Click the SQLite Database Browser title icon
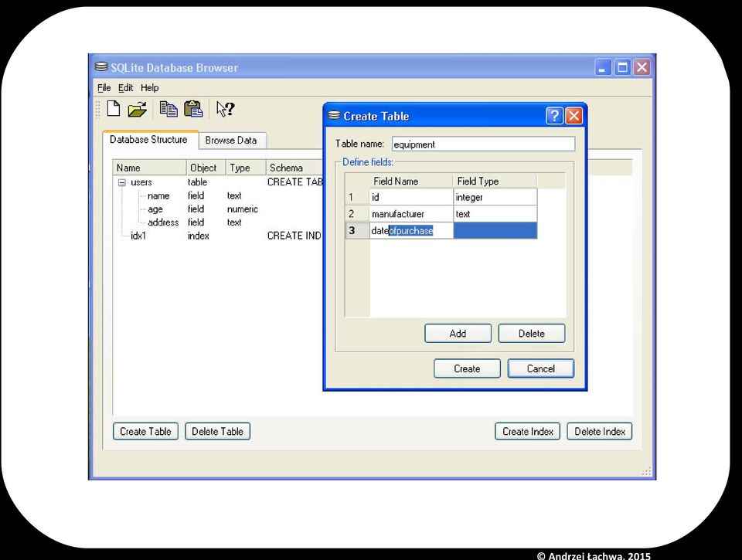 point(100,67)
